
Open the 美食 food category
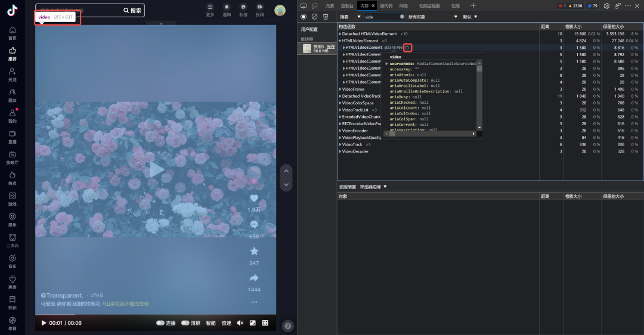click(13, 282)
